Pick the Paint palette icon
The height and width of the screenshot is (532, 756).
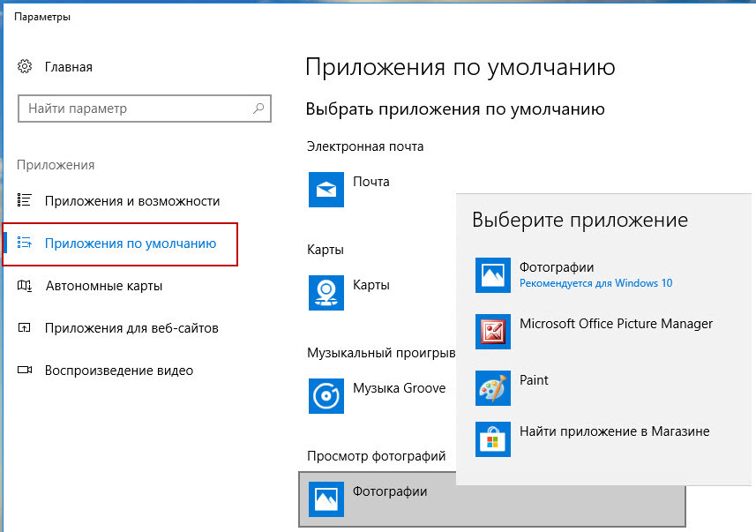(x=493, y=388)
